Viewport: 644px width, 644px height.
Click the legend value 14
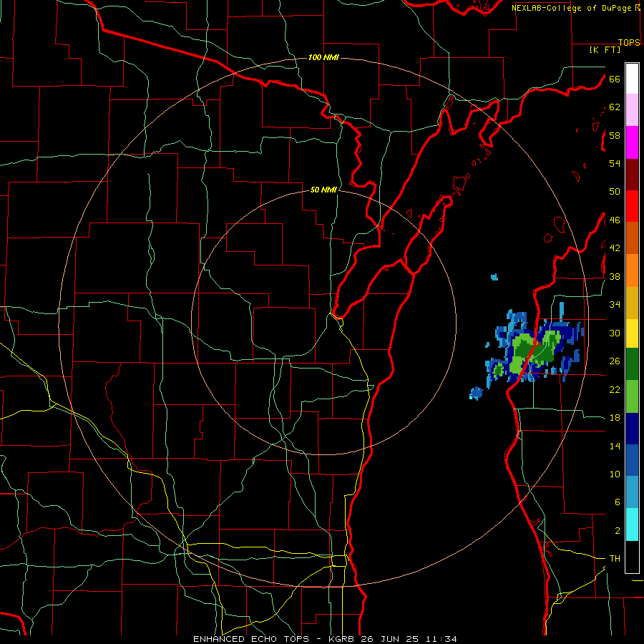(x=615, y=446)
